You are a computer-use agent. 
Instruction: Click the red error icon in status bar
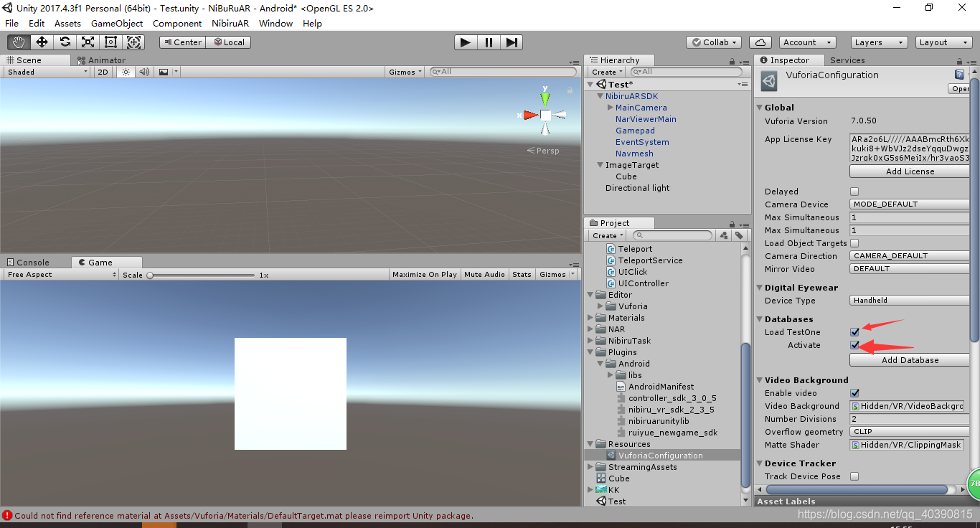pos(7,515)
